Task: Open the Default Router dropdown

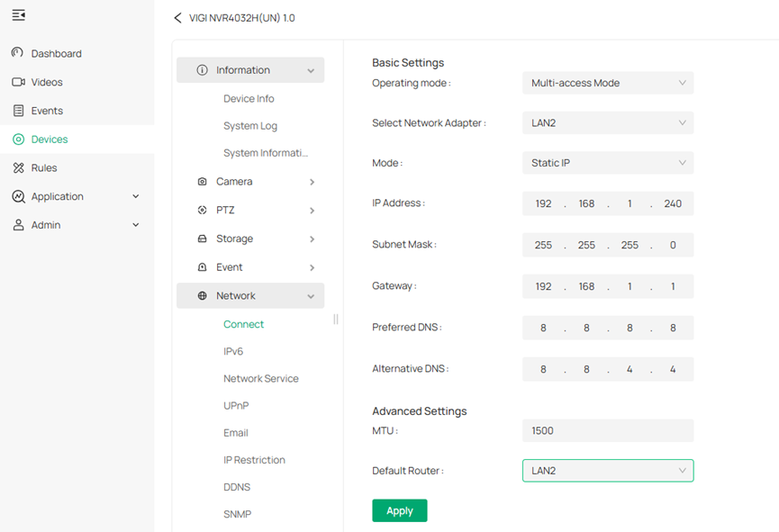Action: (608, 470)
